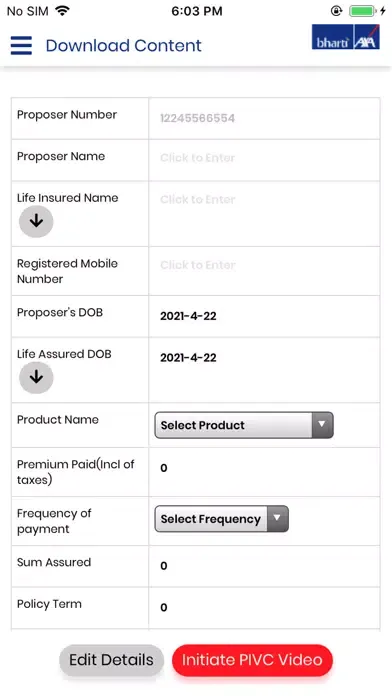The width and height of the screenshot is (392, 696).
Task: Focus the Life Insured Name input field
Action: coord(265,214)
